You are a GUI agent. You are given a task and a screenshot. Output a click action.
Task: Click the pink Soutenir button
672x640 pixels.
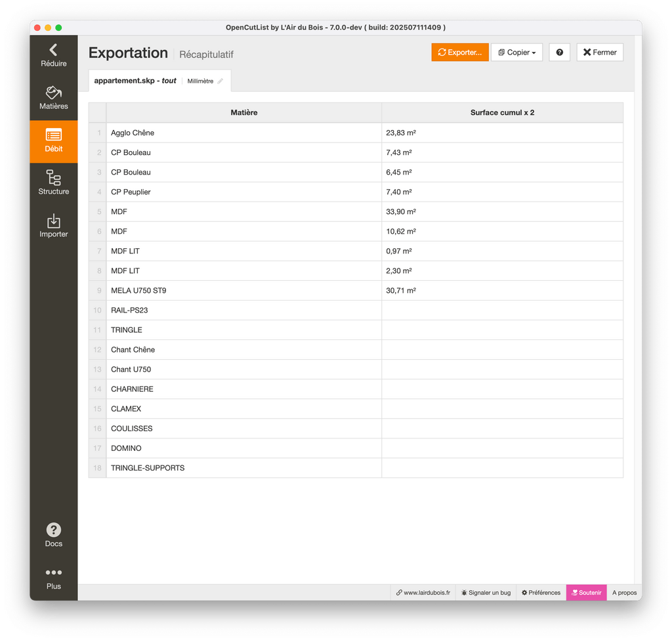(586, 593)
